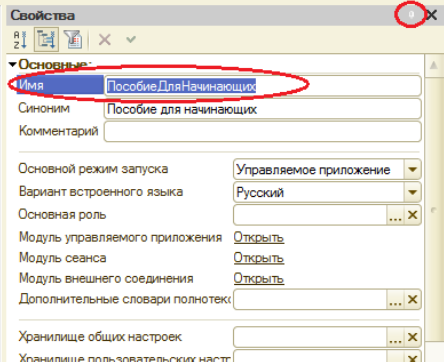Pin the Свойства panel with pushpin
The height and width of the screenshot is (364, 445).
411,14
